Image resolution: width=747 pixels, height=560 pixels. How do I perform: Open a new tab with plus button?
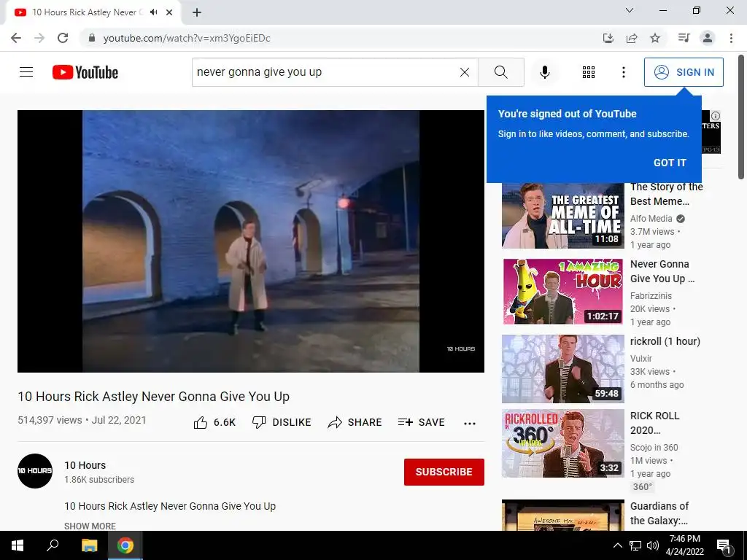click(x=197, y=13)
